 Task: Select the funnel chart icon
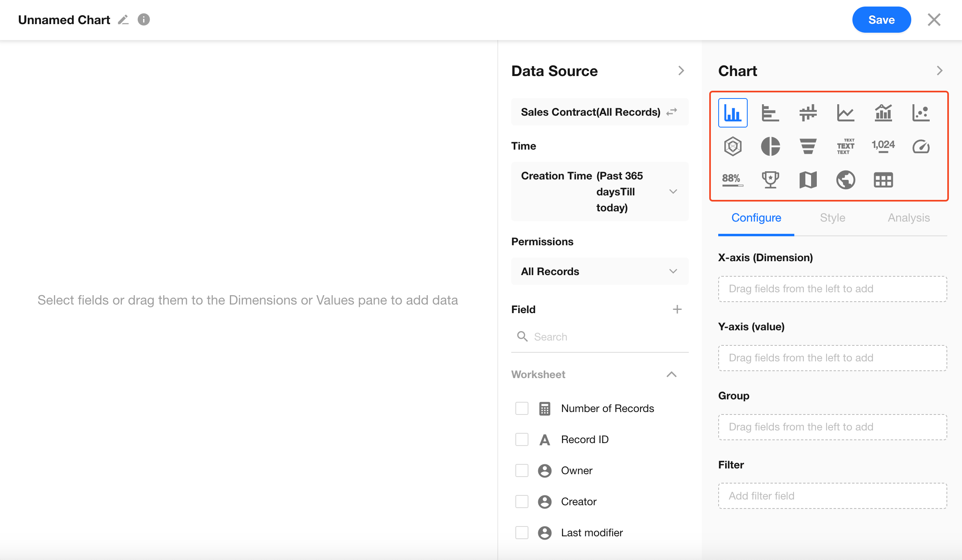808,146
